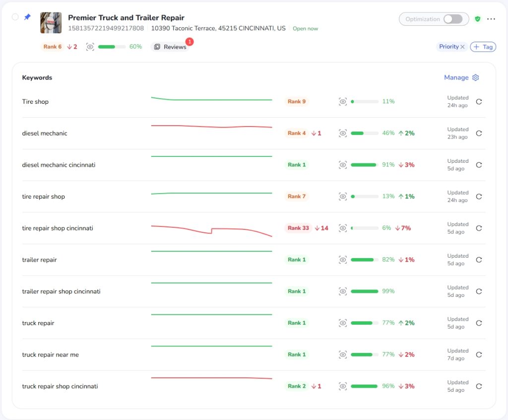Viewport: 508px width, 420px height.
Task: Remove the Priority tag
Action: pyautogui.click(x=462, y=47)
